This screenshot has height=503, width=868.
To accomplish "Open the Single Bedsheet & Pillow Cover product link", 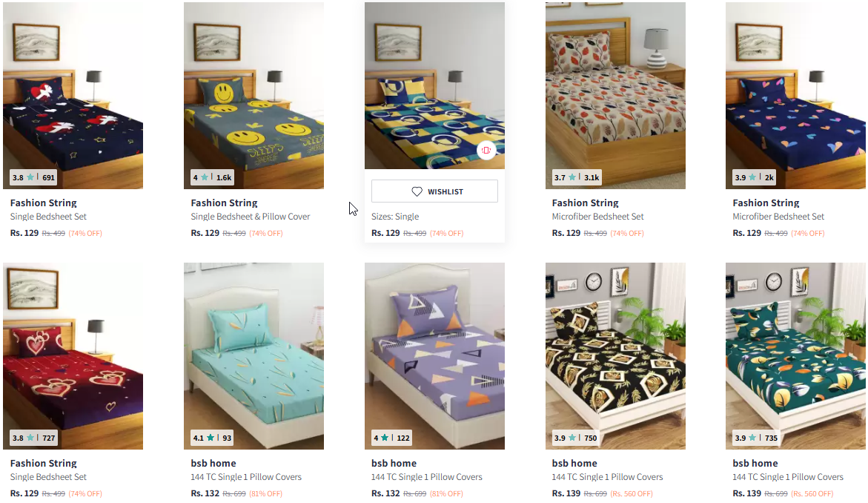I will [x=251, y=217].
